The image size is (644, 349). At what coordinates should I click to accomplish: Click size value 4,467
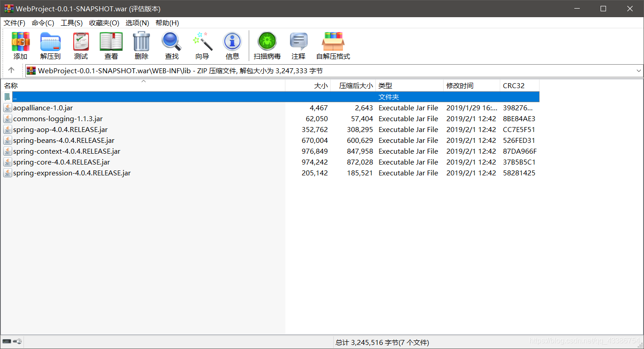[x=319, y=108]
